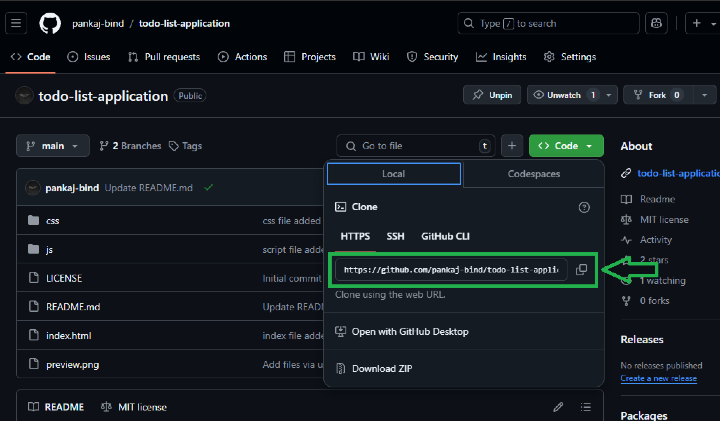The width and height of the screenshot is (720, 421).
Task: Edit the README with pencil icon
Action: pyautogui.click(x=558, y=407)
